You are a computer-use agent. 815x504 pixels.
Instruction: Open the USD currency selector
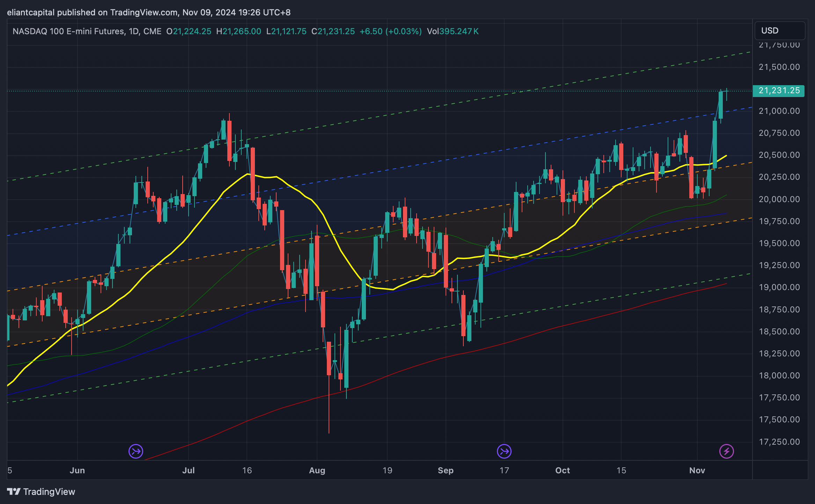[x=779, y=31]
